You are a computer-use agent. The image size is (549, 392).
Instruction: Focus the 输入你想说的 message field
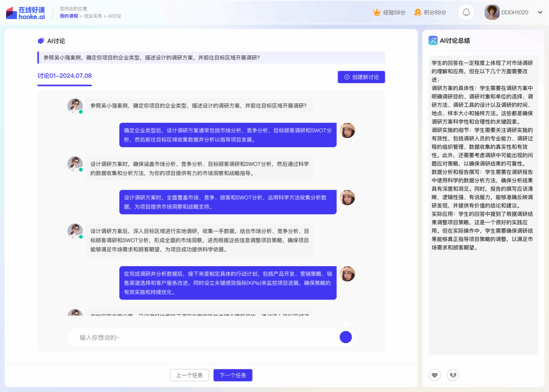tap(204, 337)
